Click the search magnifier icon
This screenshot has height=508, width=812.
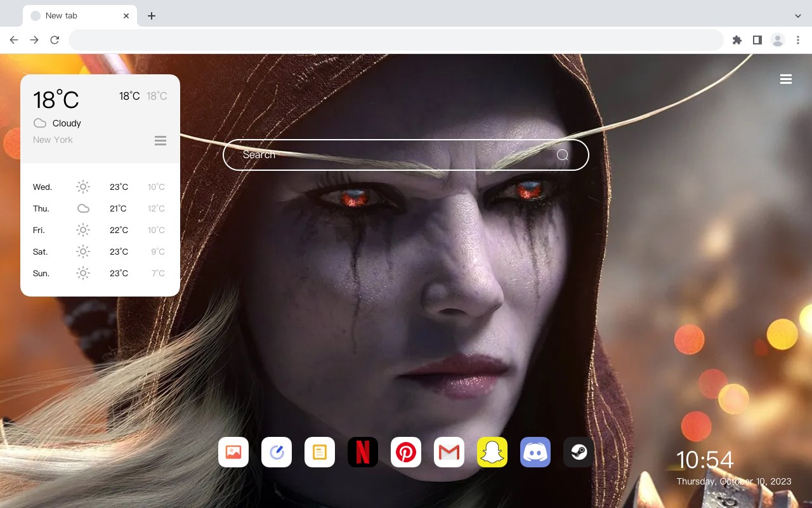[563, 155]
